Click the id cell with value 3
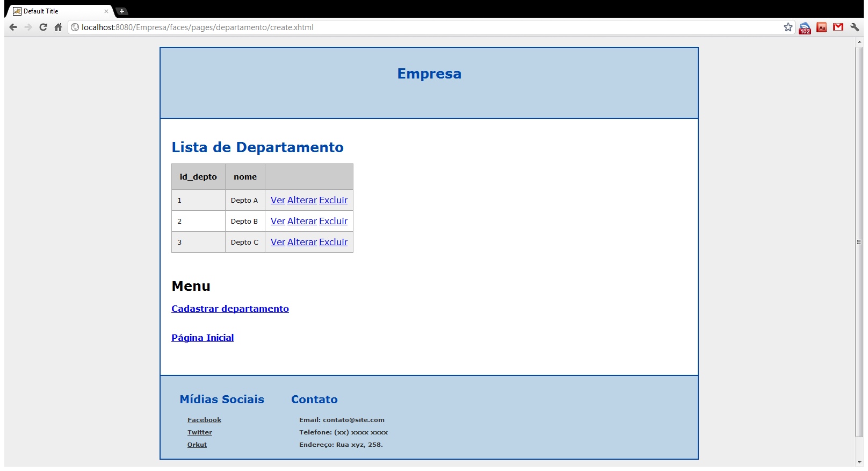 (198, 242)
